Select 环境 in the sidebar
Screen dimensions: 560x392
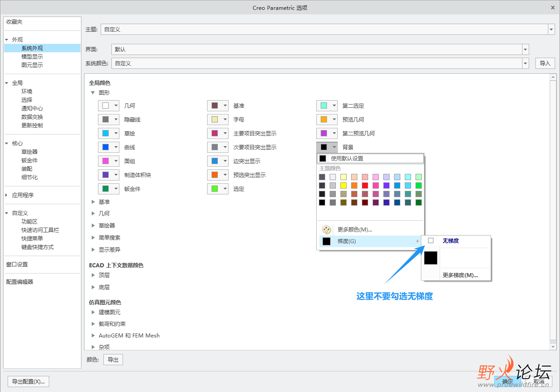pyautogui.click(x=27, y=92)
